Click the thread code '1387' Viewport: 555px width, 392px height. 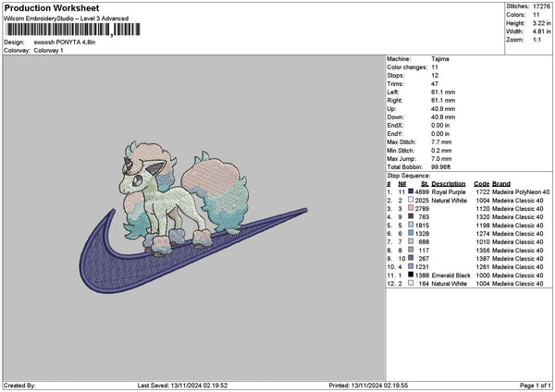(x=483, y=259)
